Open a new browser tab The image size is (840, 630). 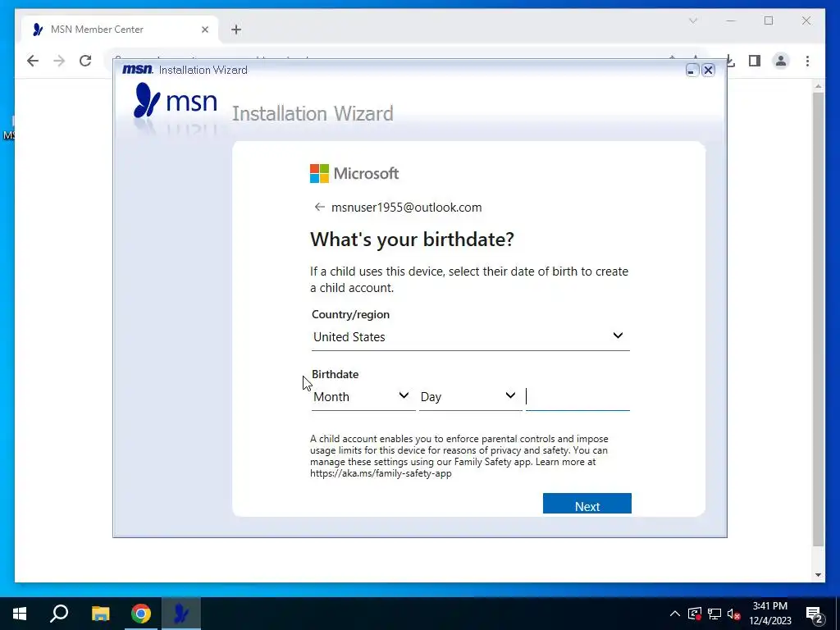pyautogui.click(x=236, y=30)
